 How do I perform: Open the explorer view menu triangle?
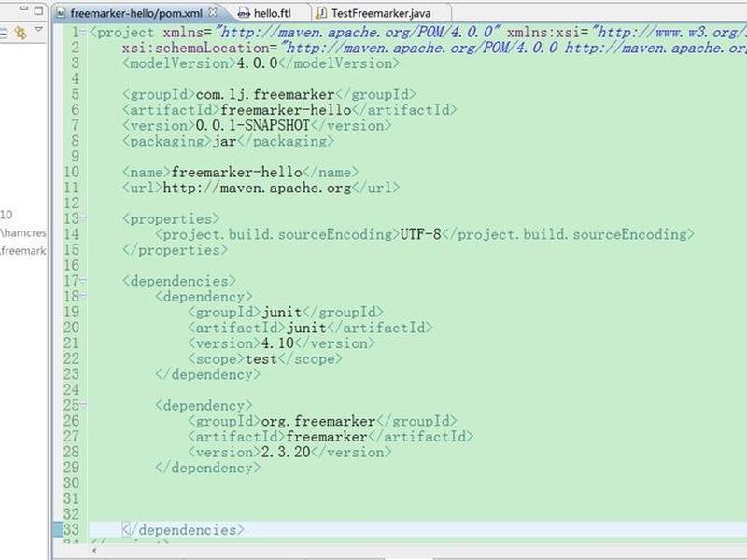tap(38, 30)
